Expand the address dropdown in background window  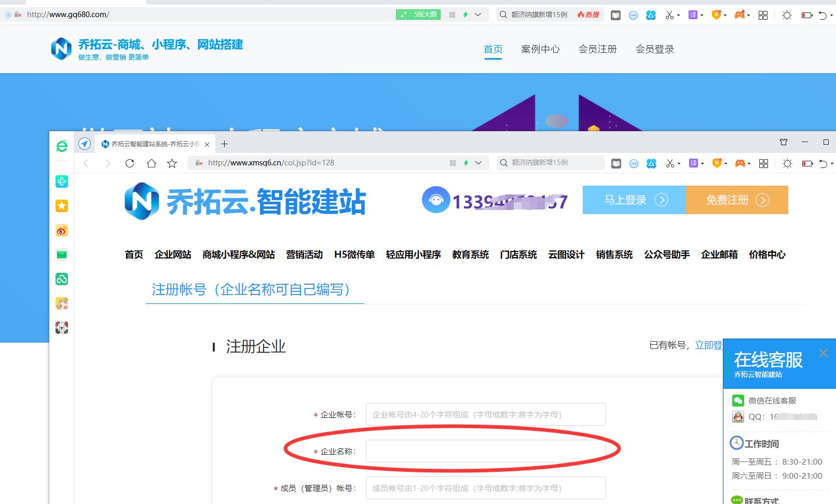pyautogui.click(x=478, y=15)
